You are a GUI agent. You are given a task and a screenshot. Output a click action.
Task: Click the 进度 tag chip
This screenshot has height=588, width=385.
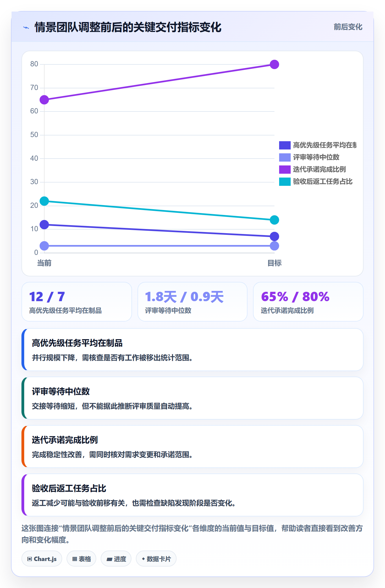[x=116, y=559]
